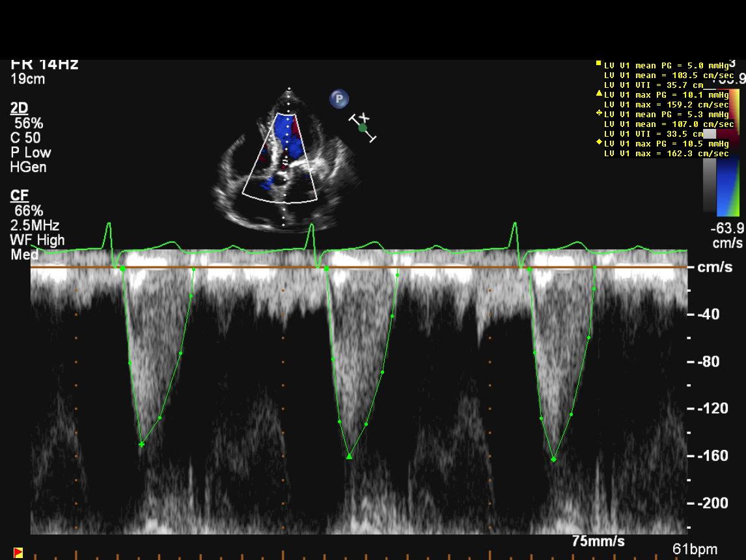The height and width of the screenshot is (560, 746).
Task: Click the green probe orientation marker
Action: click(x=363, y=128)
